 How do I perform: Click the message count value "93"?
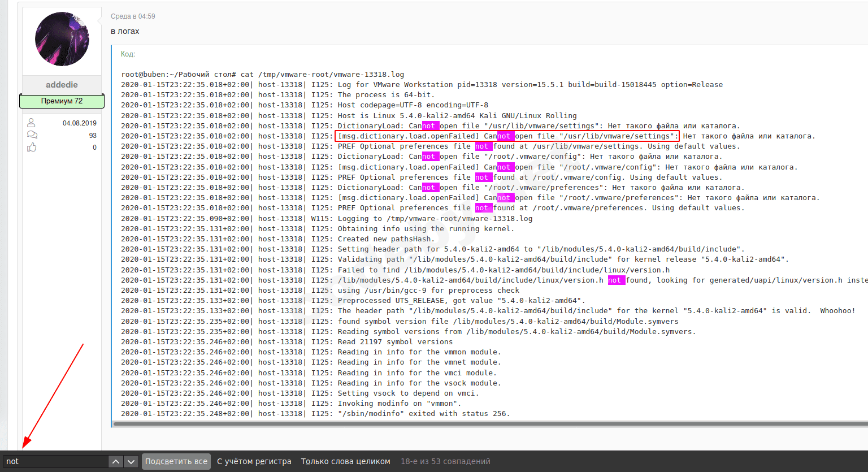coord(93,136)
